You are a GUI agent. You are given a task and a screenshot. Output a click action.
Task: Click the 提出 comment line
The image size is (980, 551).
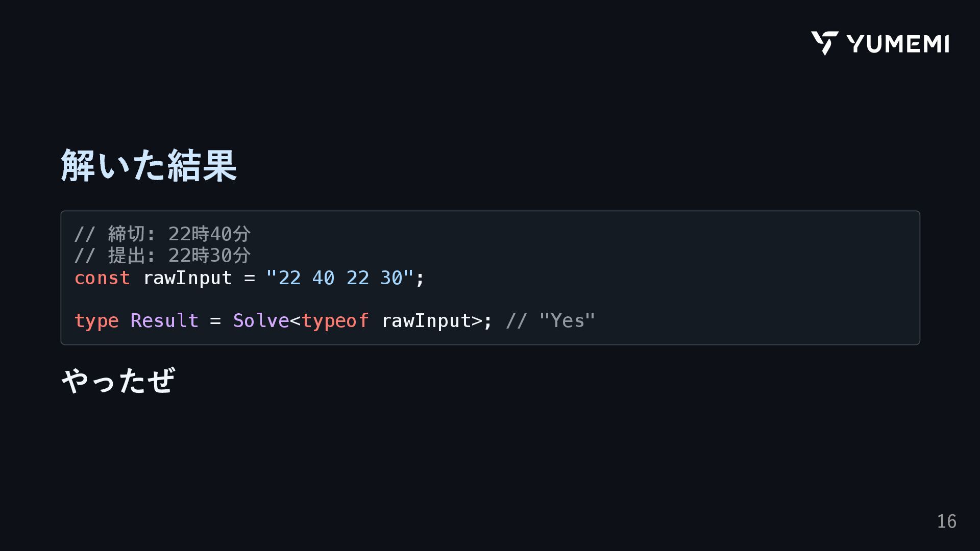pyautogui.click(x=162, y=256)
